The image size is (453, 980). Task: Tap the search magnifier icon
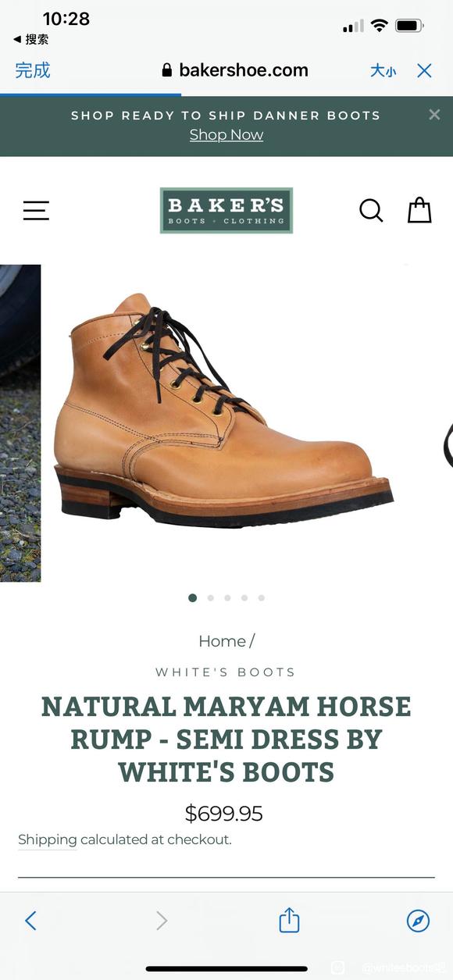(x=371, y=210)
